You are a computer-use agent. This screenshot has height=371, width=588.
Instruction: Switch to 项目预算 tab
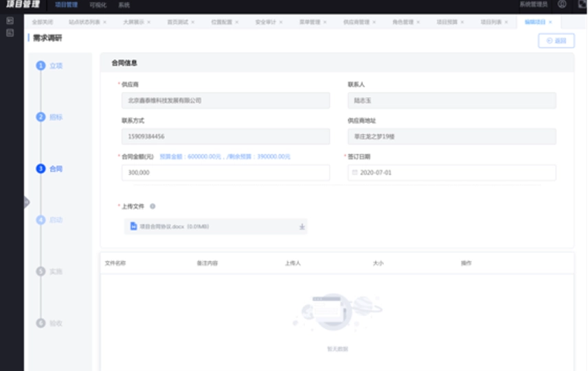click(447, 22)
